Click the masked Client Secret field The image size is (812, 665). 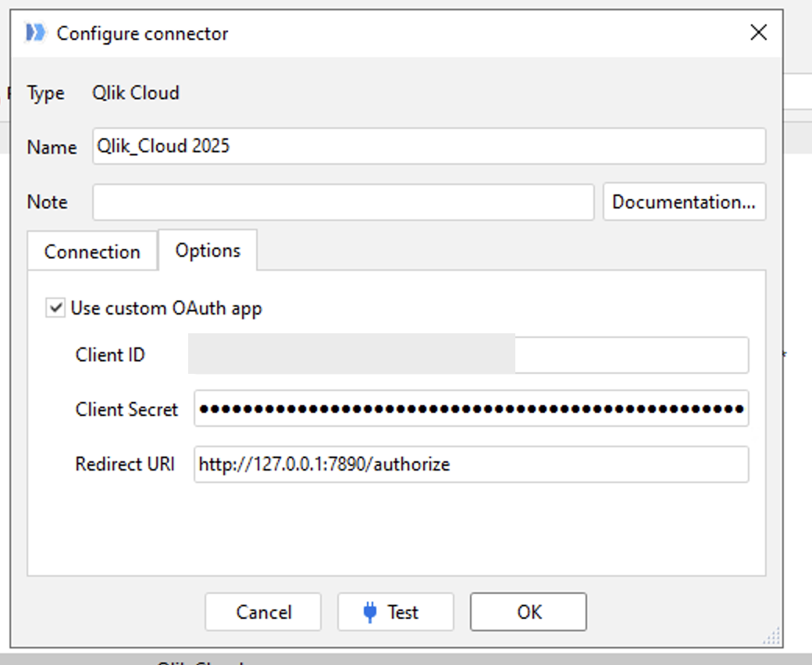(x=471, y=409)
